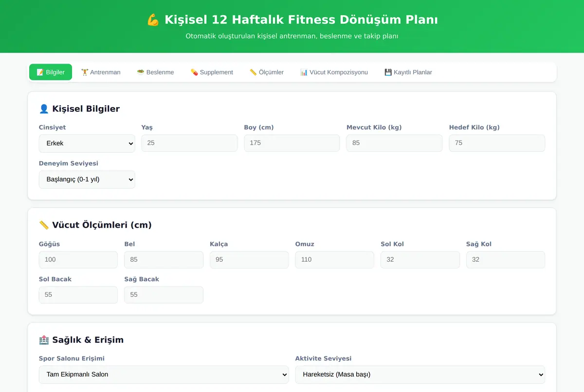Viewport: 584px width, 392px height.
Task: Click the pill icon on Supplement tab
Action: tap(194, 72)
